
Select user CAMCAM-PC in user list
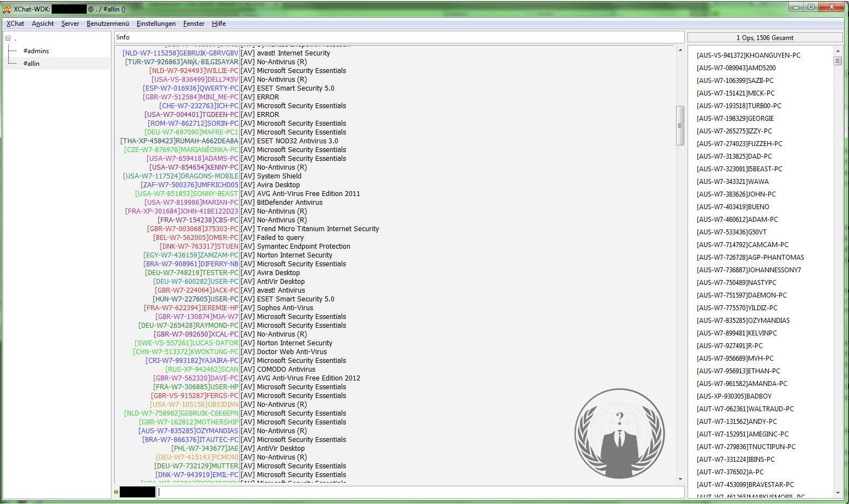click(x=742, y=245)
